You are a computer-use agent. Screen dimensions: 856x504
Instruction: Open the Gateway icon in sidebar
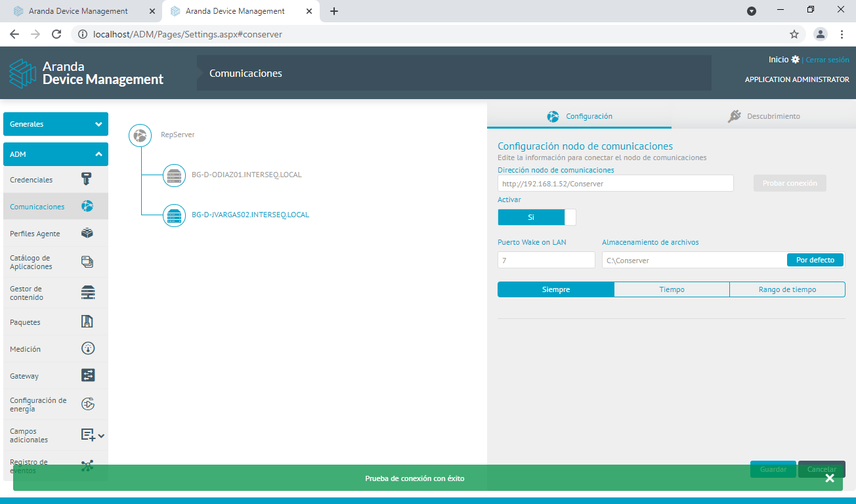tap(88, 375)
